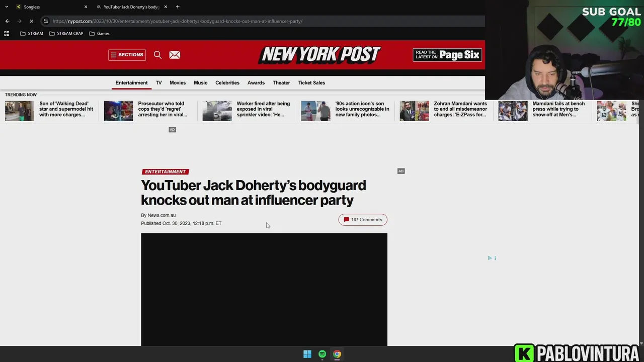The height and width of the screenshot is (362, 644).
Task: Click the News.com.au author link
Action: 162,215
